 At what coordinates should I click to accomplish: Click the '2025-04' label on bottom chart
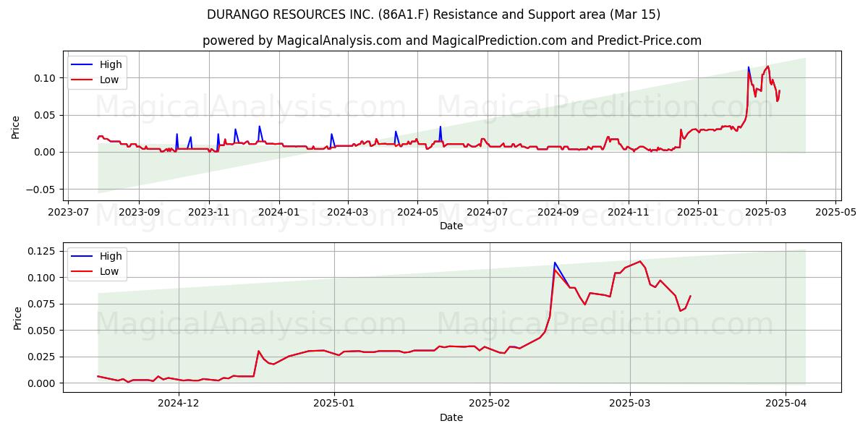[786, 404]
